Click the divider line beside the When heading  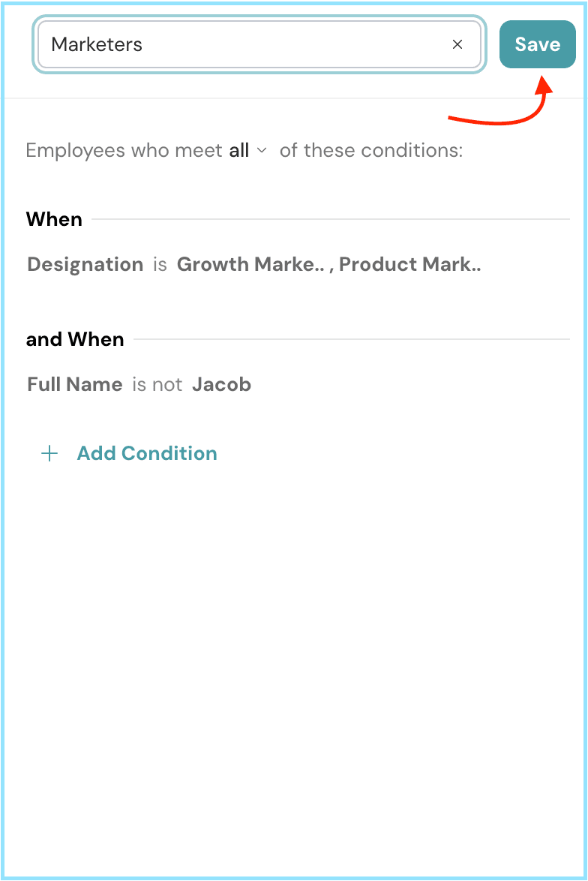click(x=330, y=219)
